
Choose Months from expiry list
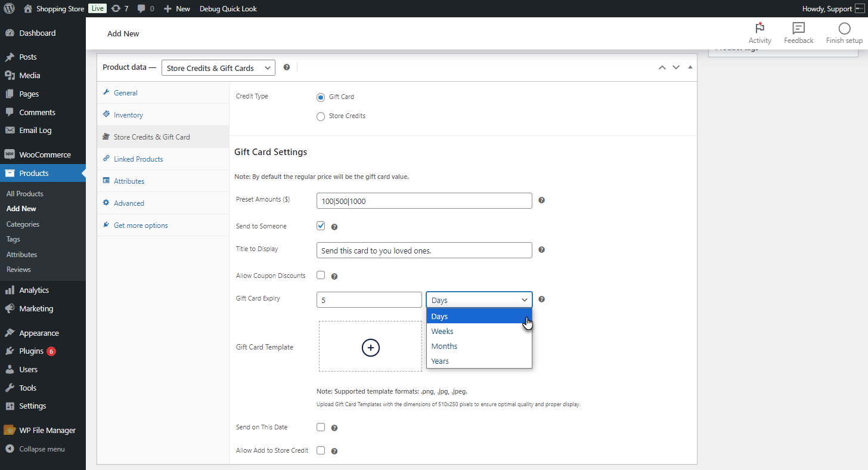click(x=479, y=346)
